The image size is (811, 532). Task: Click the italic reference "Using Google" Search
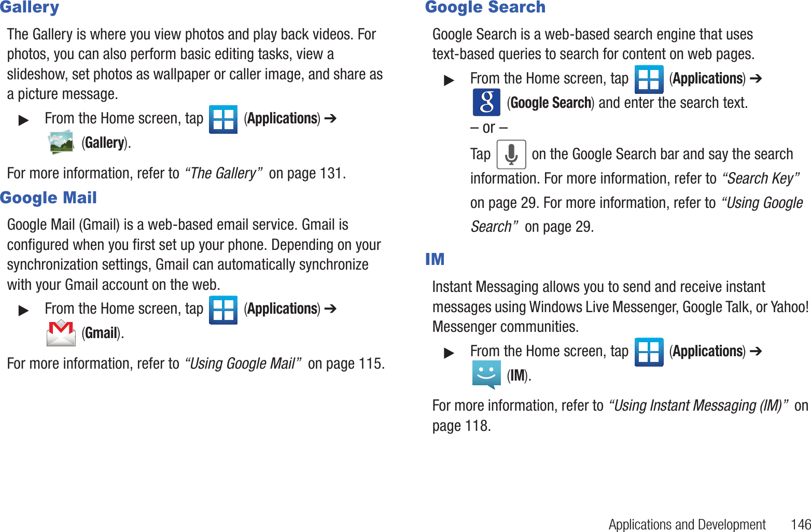pos(637,215)
